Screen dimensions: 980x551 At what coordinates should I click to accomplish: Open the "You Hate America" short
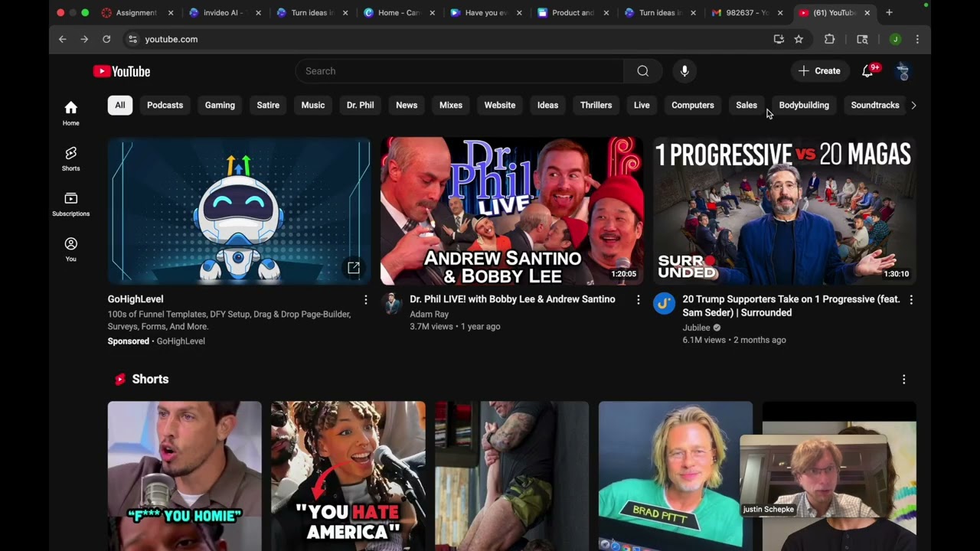tap(348, 476)
